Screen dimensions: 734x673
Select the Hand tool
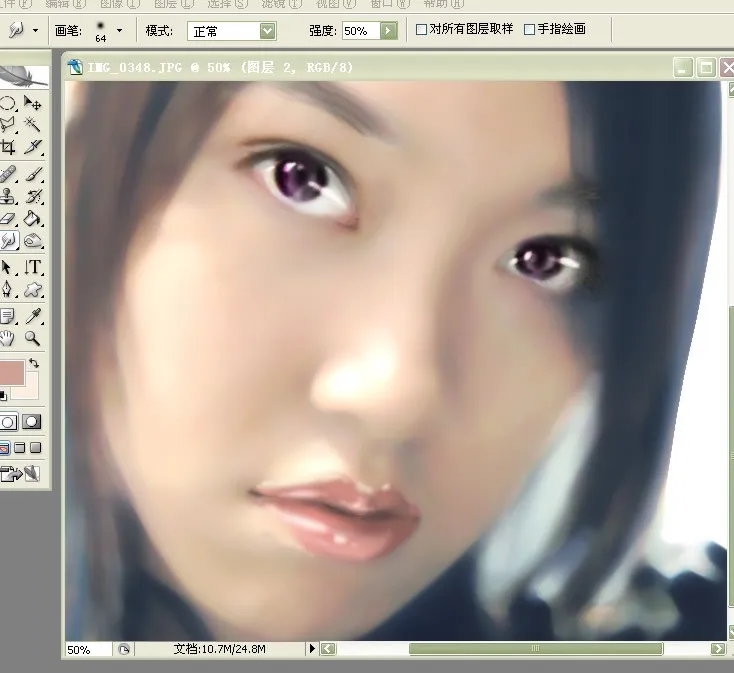8,339
